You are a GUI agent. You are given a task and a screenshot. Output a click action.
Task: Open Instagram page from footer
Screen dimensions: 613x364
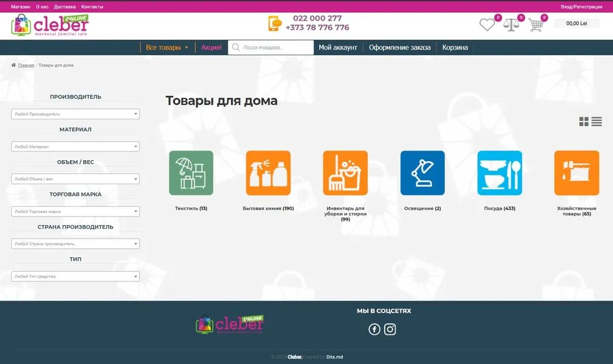pyautogui.click(x=390, y=329)
